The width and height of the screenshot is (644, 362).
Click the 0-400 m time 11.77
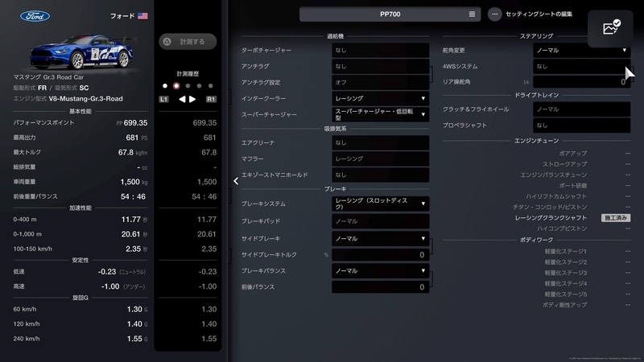[x=131, y=220]
